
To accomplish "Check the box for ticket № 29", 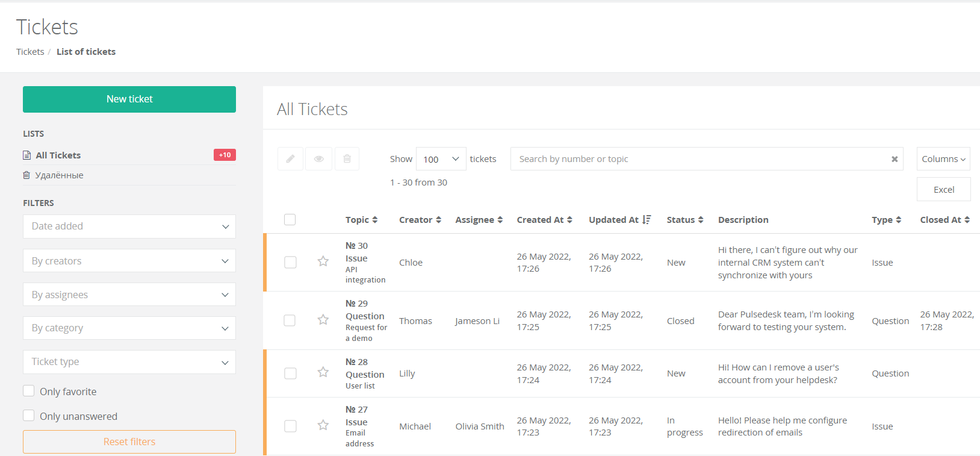I will [x=290, y=320].
